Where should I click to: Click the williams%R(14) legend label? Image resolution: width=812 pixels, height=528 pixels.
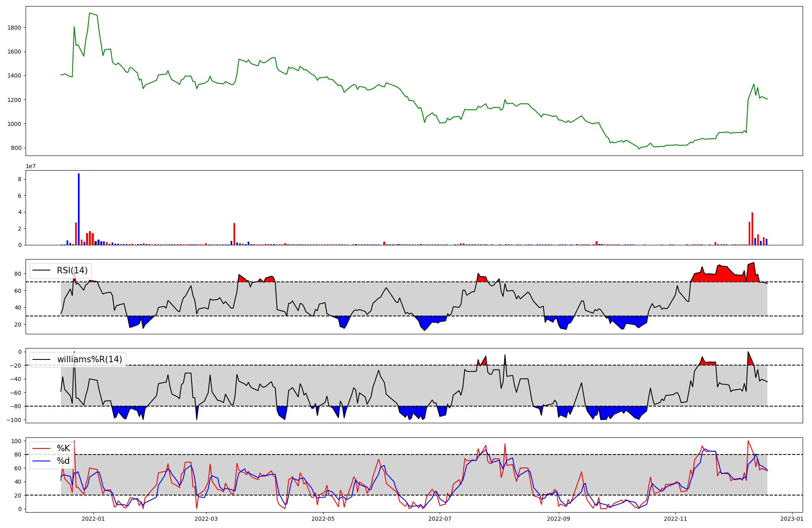(90, 359)
